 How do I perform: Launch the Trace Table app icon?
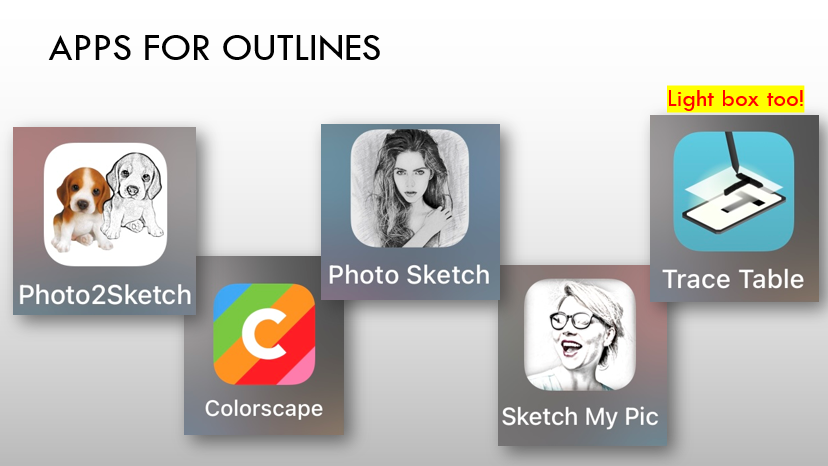tap(733, 191)
